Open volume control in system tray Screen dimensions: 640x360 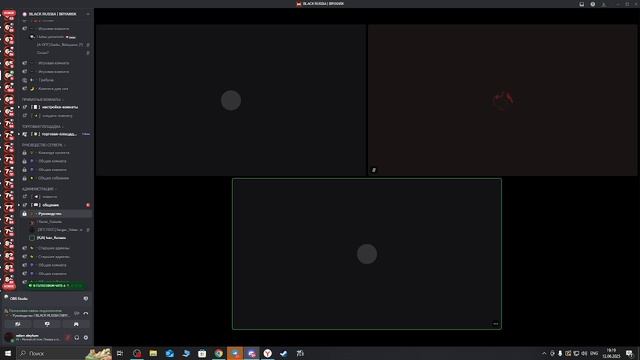[584, 353]
